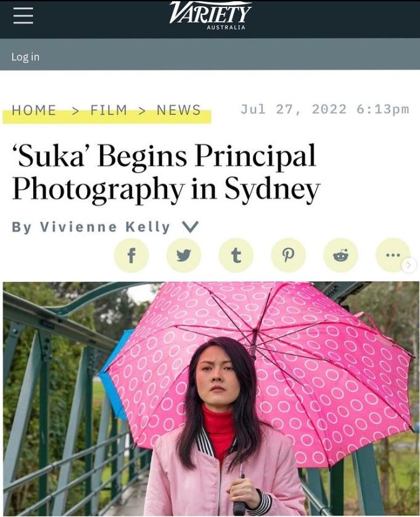Share article on Facebook
The height and width of the screenshot is (517, 420).
click(x=131, y=255)
